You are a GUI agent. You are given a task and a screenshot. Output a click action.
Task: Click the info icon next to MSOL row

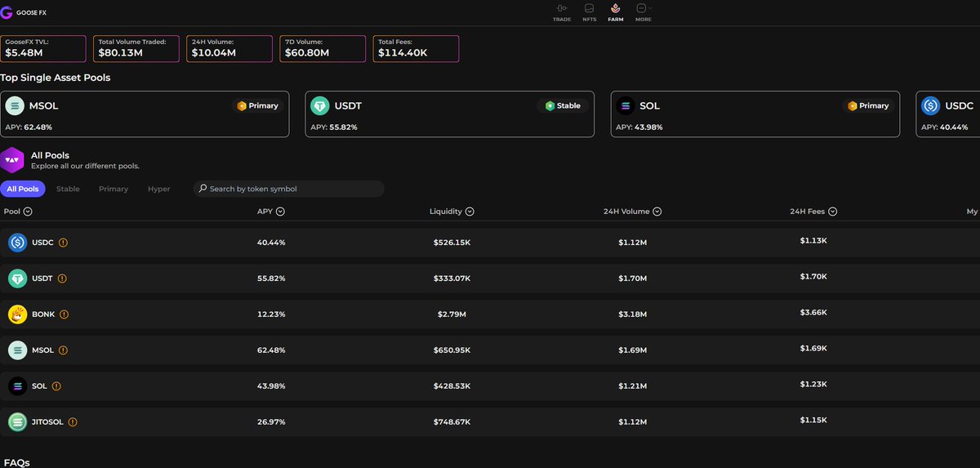[x=63, y=350]
